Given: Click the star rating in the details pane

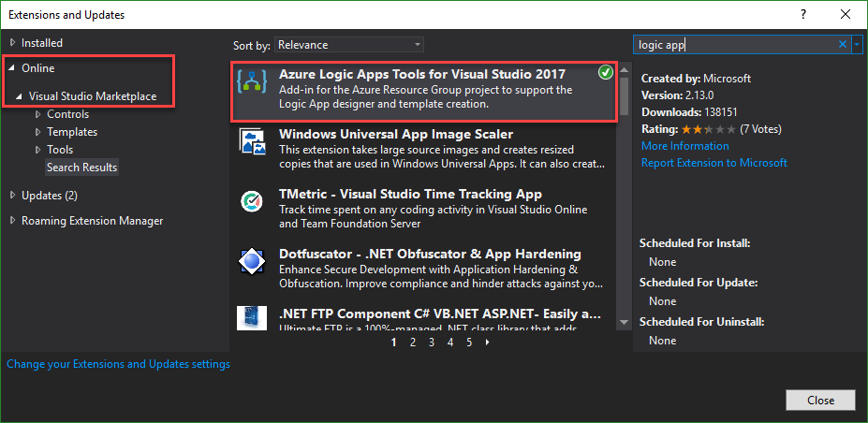Looking at the screenshot, I should (x=708, y=129).
